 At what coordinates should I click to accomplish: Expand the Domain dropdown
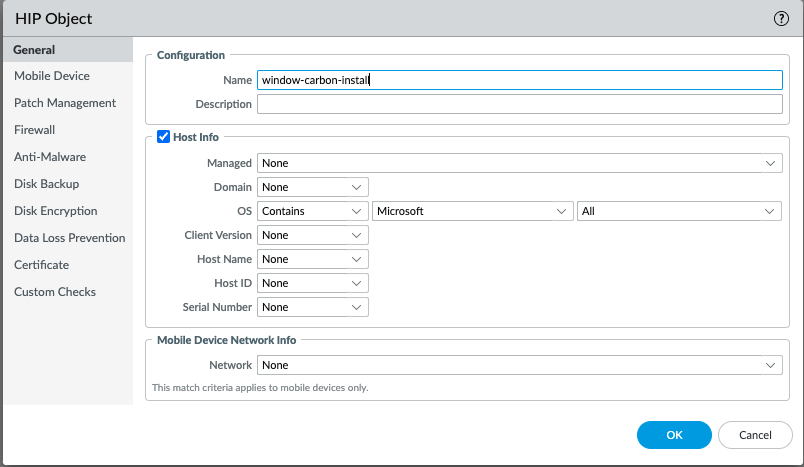tap(313, 187)
